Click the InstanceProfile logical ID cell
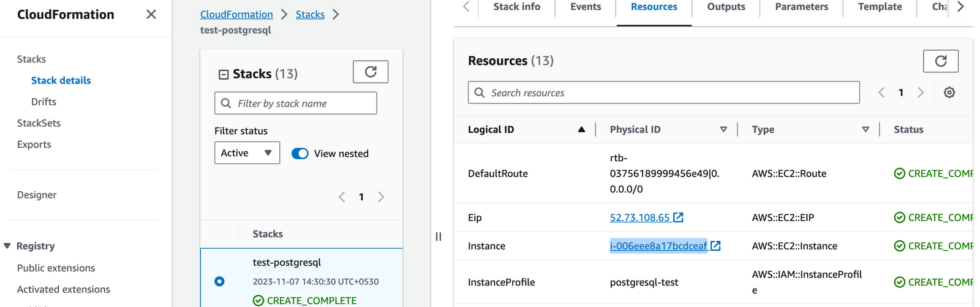 pyautogui.click(x=502, y=282)
